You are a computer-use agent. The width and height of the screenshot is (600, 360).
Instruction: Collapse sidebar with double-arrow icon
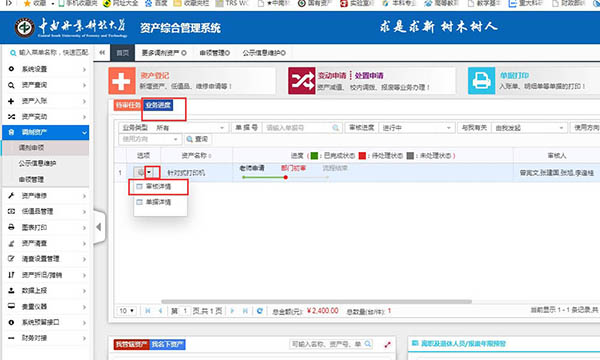(102, 53)
